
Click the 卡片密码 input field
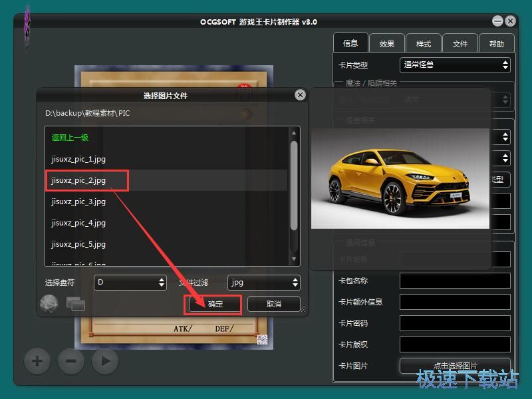(455, 323)
